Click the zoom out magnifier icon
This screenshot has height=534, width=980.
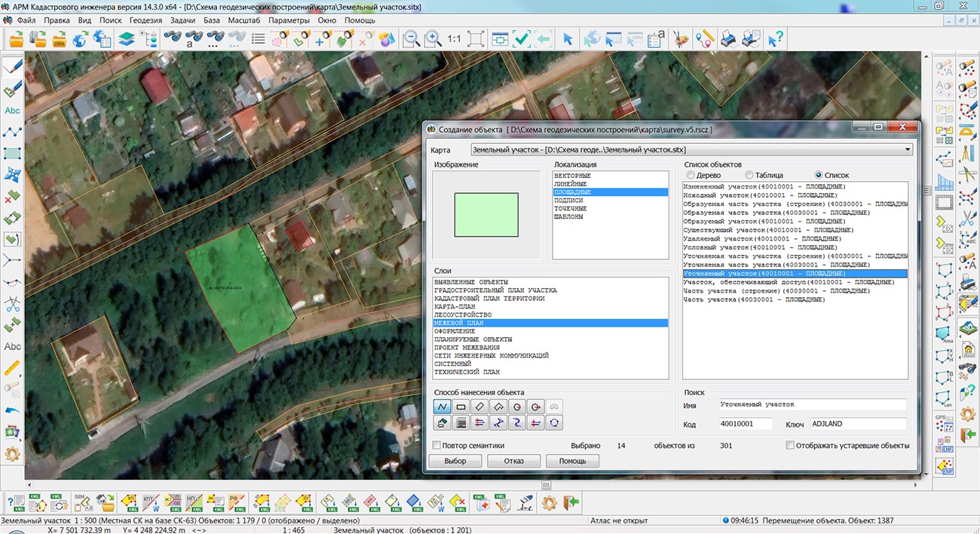pos(411,38)
